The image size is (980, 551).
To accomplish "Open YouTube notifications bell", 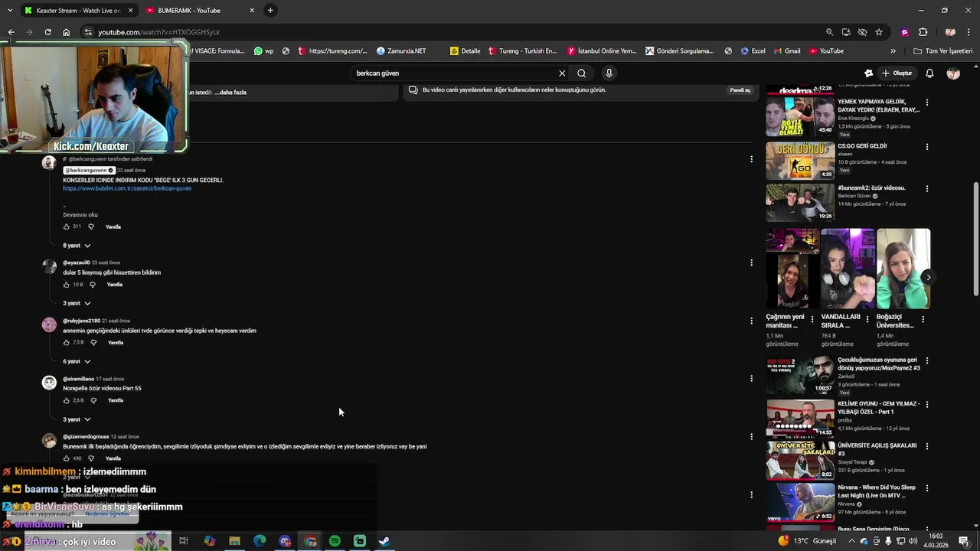I will [929, 73].
